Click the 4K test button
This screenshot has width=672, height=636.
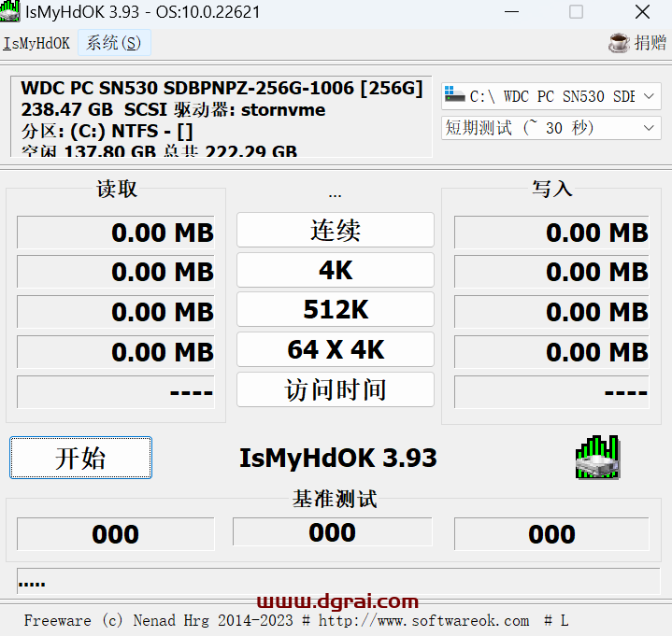(x=336, y=270)
